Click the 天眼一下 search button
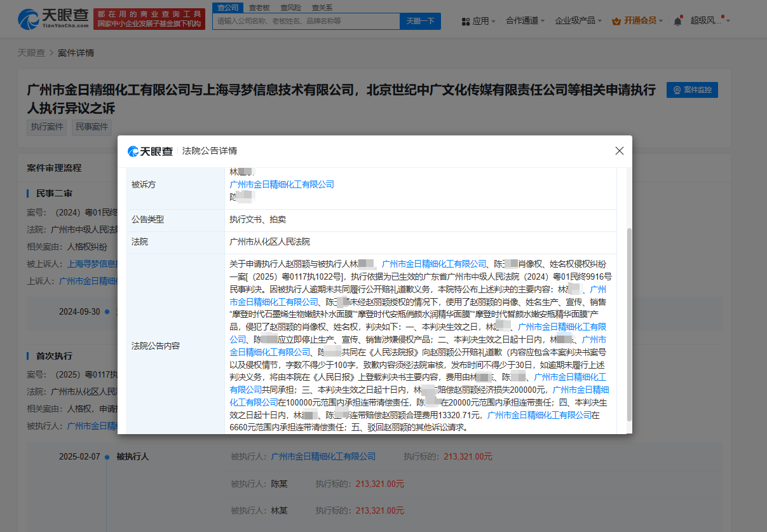Image resolution: width=767 pixels, height=532 pixels. [420, 21]
